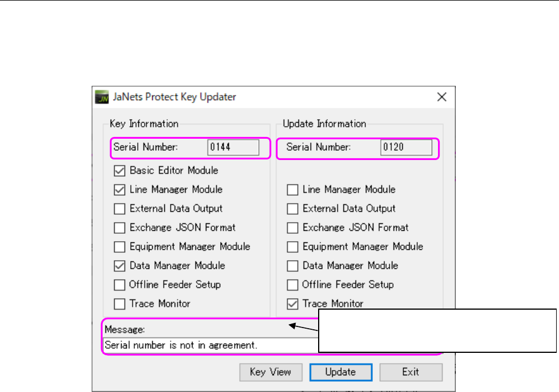Uncheck Key Information Data Manager Module
The width and height of the screenshot is (559, 392).
click(120, 265)
